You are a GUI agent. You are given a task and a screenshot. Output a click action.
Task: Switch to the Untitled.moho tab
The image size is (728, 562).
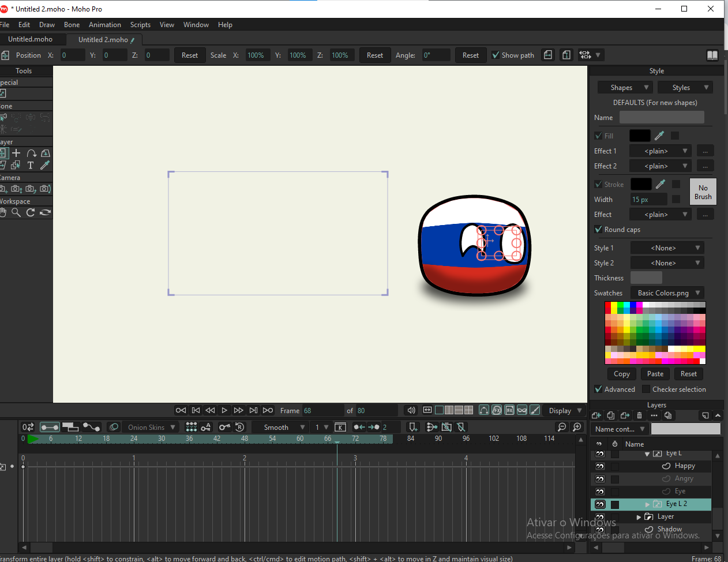point(33,39)
